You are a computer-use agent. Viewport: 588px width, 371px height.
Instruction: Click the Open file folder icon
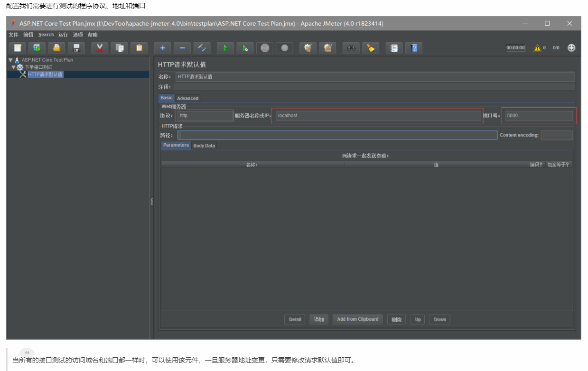pos(56,48)
